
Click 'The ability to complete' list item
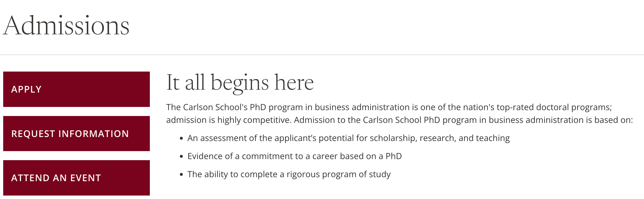[x=289, y=174]
